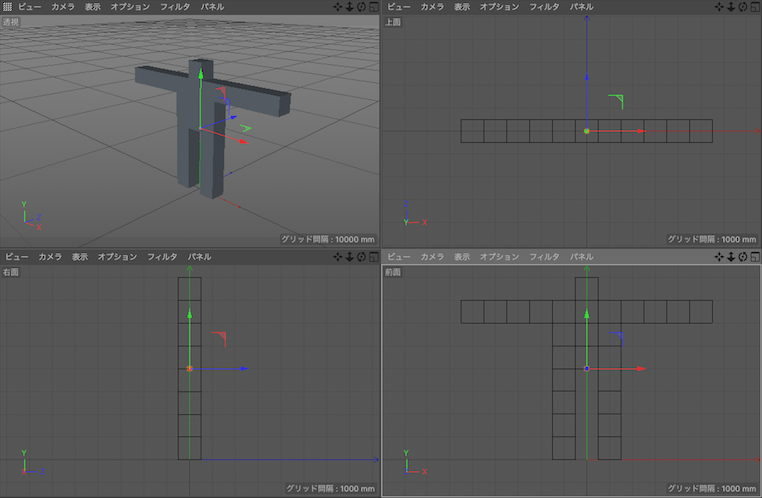This screenshot has height=498, width=762.
Task: Open ビュー menu in right (右面) viewport
Action: (17, 257)
